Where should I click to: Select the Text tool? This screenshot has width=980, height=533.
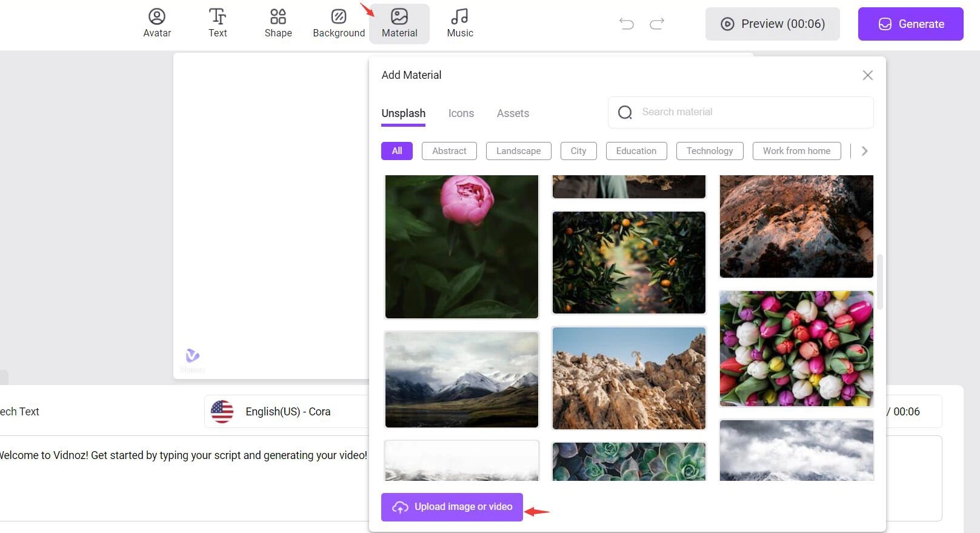click(x=218, y=24)
